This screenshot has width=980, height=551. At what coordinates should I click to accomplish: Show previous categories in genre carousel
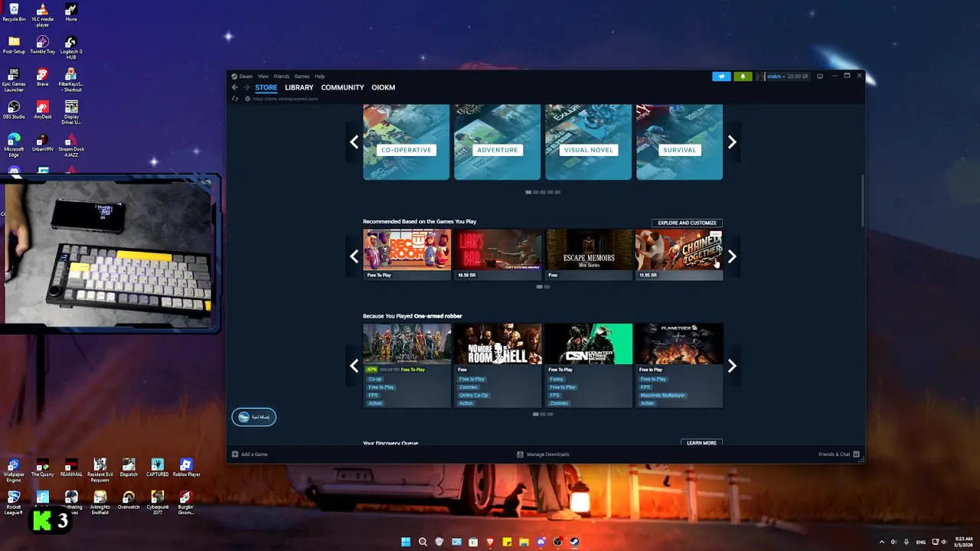pos(354,142)
